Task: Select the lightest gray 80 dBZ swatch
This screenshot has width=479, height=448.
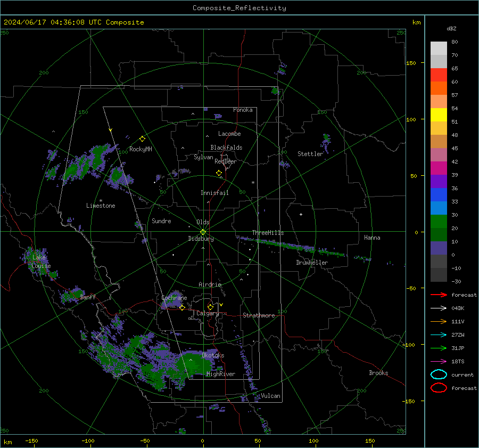Action: pos(439,48)
